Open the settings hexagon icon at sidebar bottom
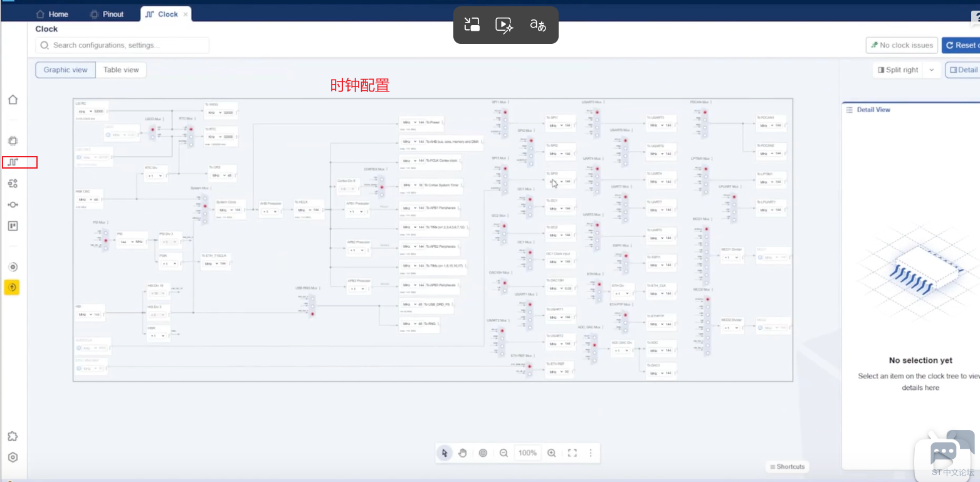Image resolution: width=980 pixels, height=482 pixels. 13,458
